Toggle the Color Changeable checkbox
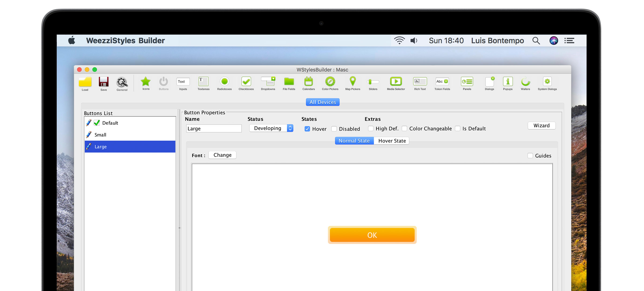The height and width of the screenshot is (291, 644). pos(404,129)
